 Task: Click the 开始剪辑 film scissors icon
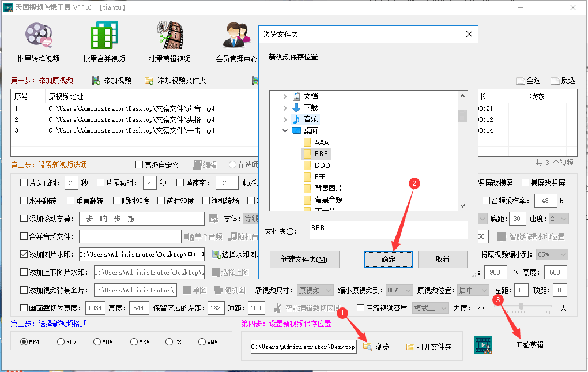[483, 345]
